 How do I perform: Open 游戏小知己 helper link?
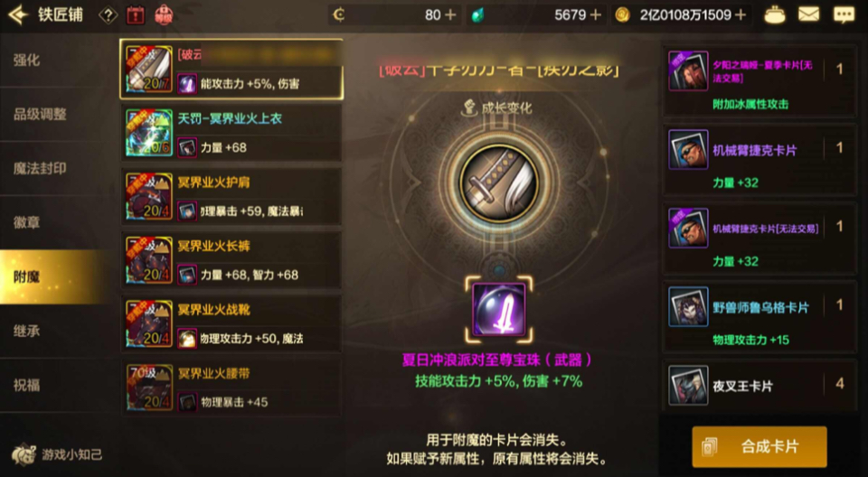58,454
